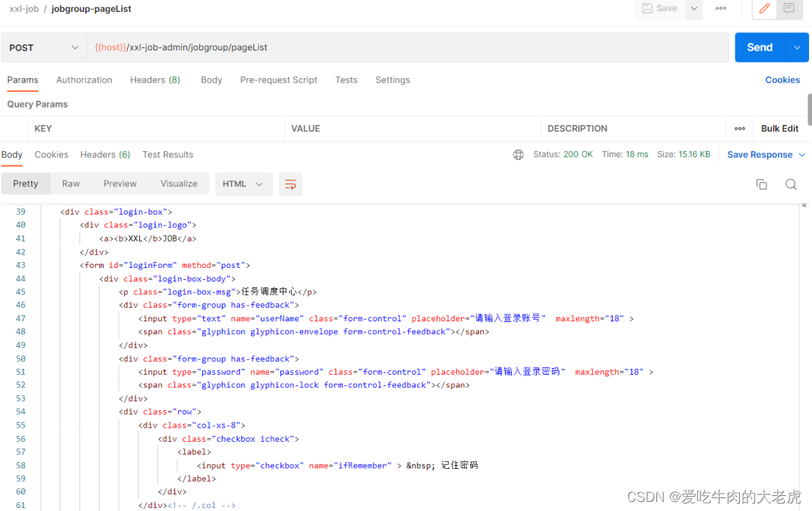Switch response view to Preview
Screen dimensions: 812x511
120,183
